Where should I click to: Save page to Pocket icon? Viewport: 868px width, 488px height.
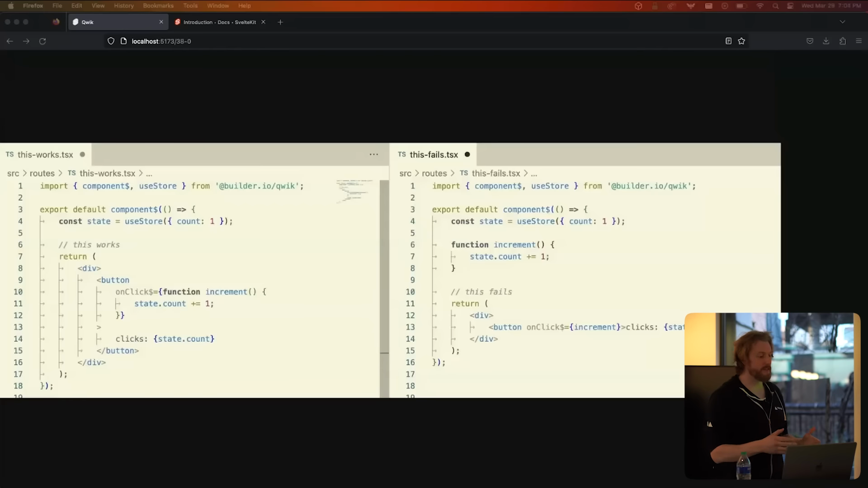tap(810, 41)
